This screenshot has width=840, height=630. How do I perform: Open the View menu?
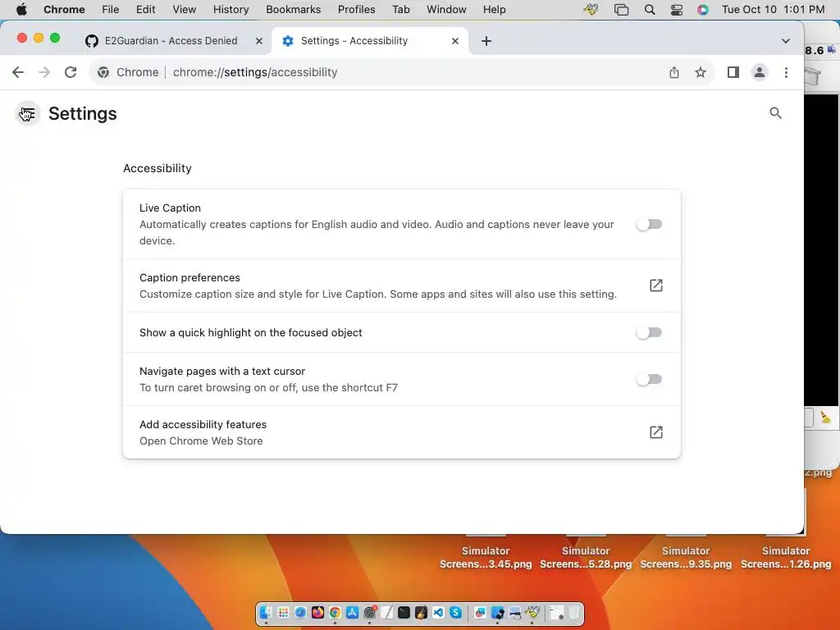(x=185, y=10)
